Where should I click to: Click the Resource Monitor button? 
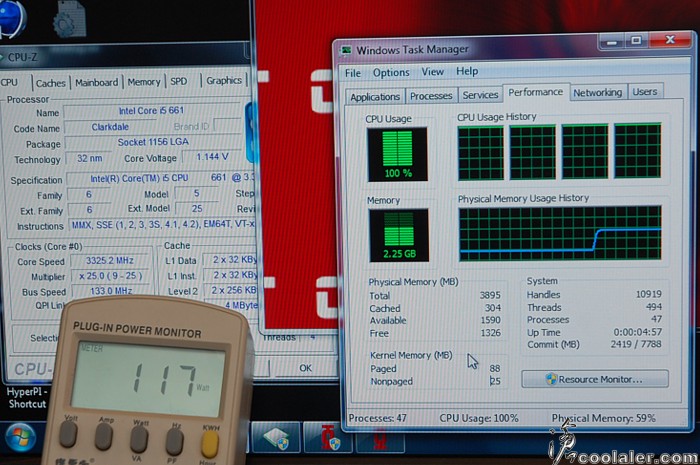point(595,379)
